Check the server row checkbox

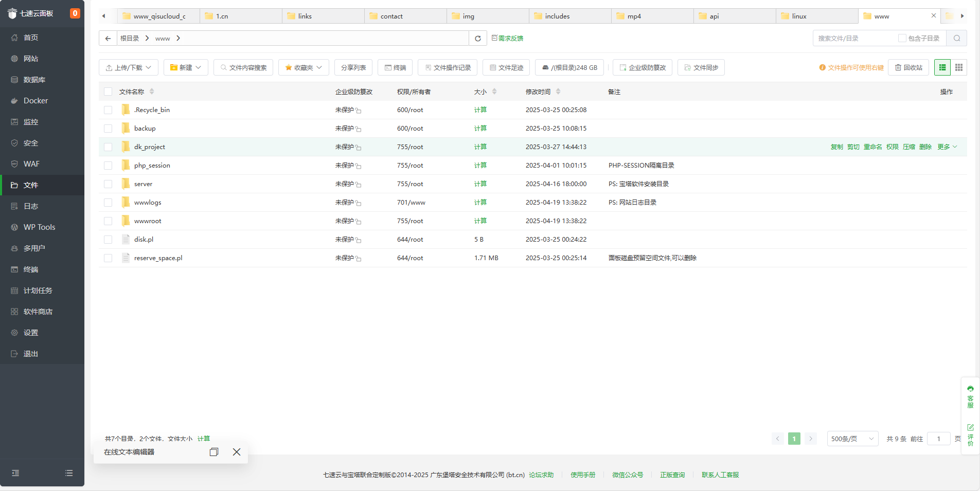coord(108,184)
